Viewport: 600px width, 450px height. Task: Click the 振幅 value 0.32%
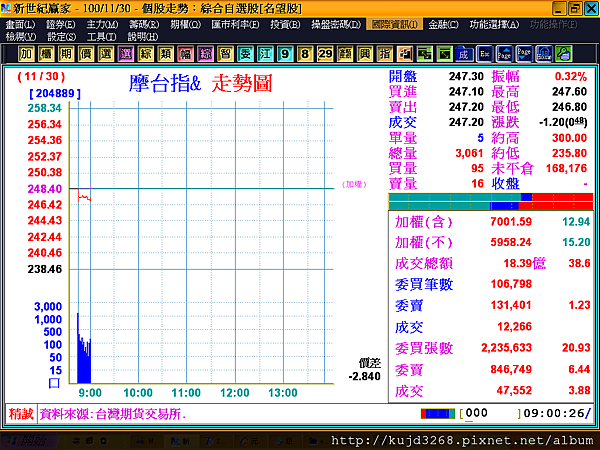(x=571, y=76)
